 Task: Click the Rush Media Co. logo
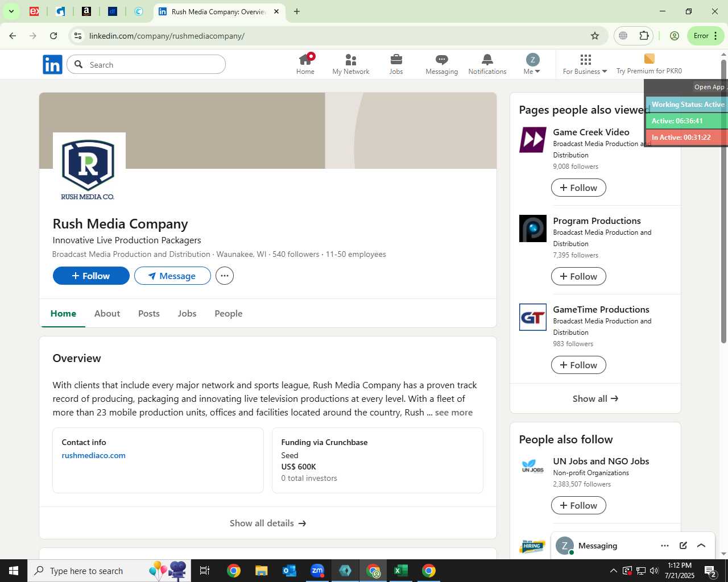[89, 169]
